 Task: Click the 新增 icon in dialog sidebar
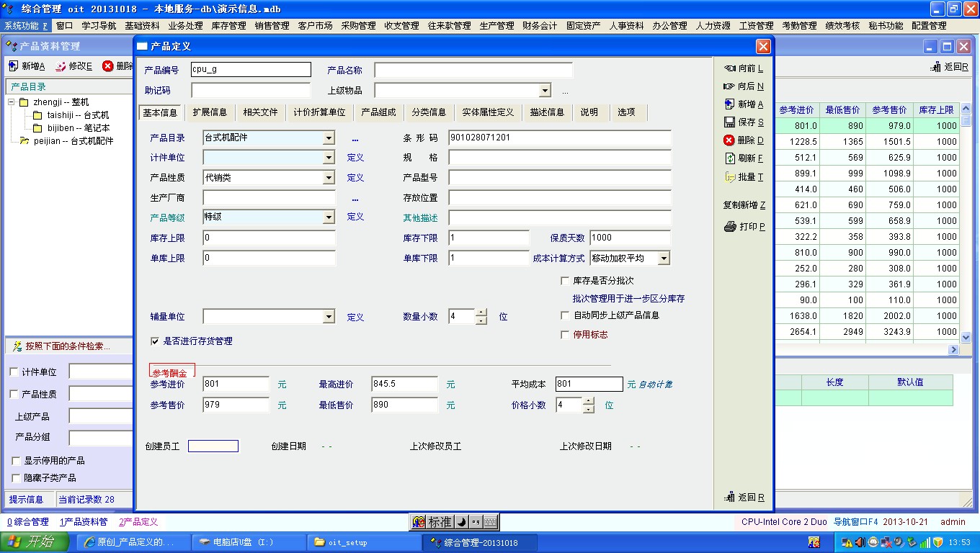[729, 104]
